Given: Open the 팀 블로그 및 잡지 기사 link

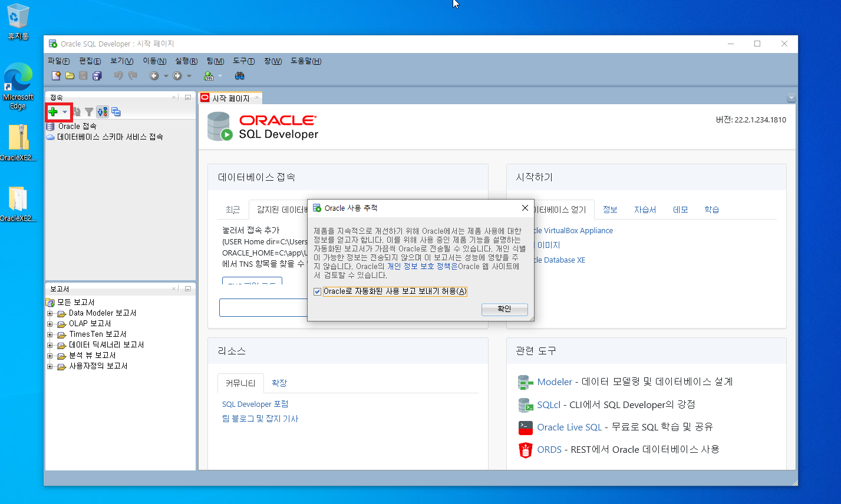Looking at the screenshot, I should click(x=260, y=419).
